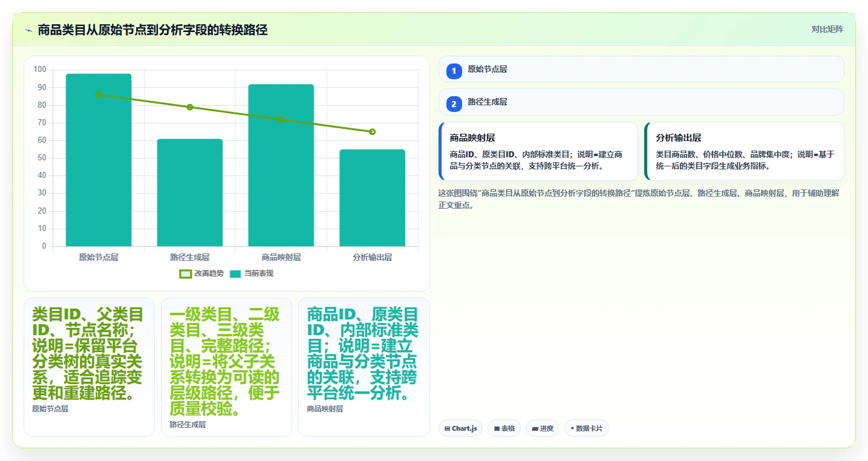Open the 分析输出层 description card

[744, 151]
